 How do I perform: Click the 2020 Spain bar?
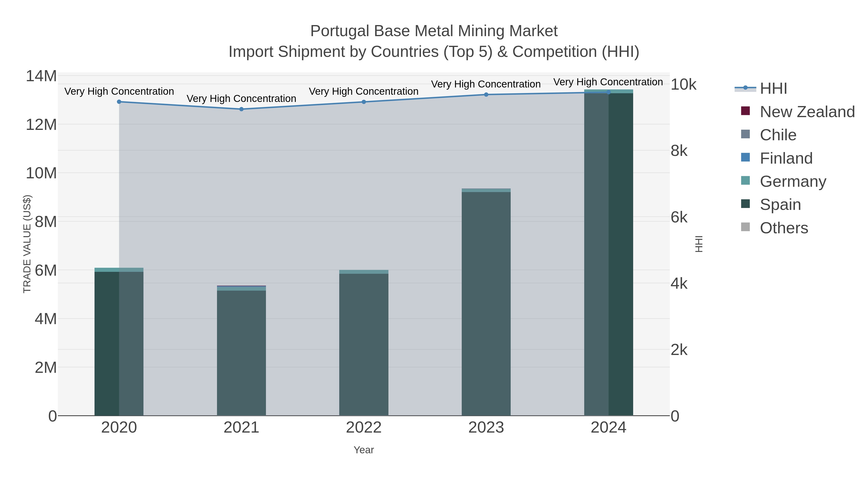(119, 343)
